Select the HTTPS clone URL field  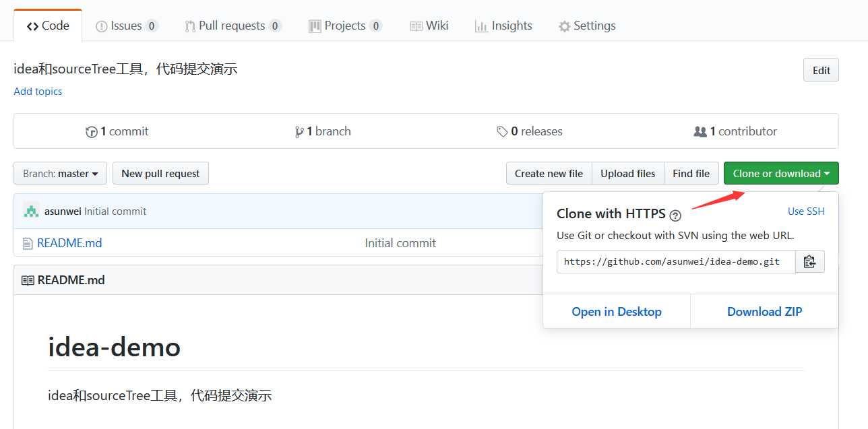point(676,261)
